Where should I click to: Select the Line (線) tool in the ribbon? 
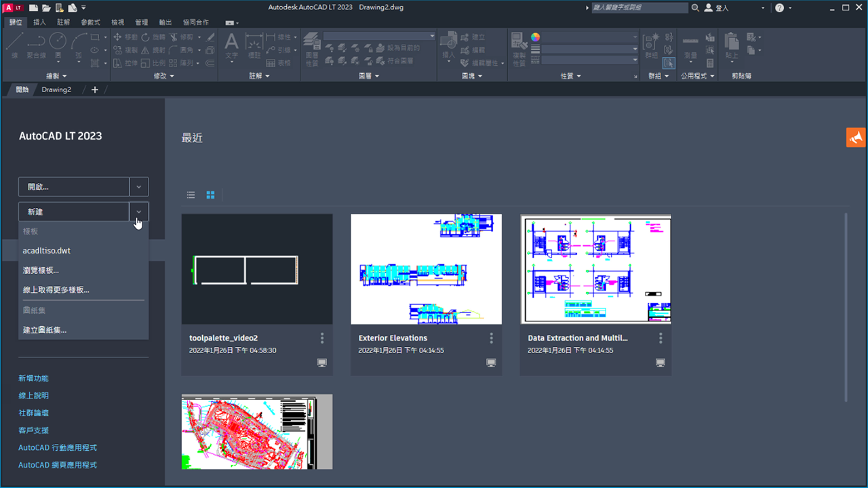pyautogui.click(x=15, y=45)
